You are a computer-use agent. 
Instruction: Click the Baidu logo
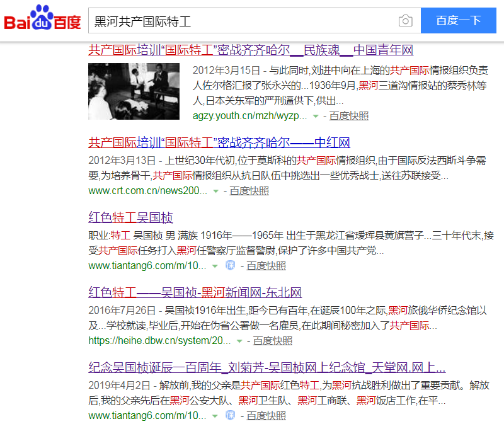click(x=42, y=18)
